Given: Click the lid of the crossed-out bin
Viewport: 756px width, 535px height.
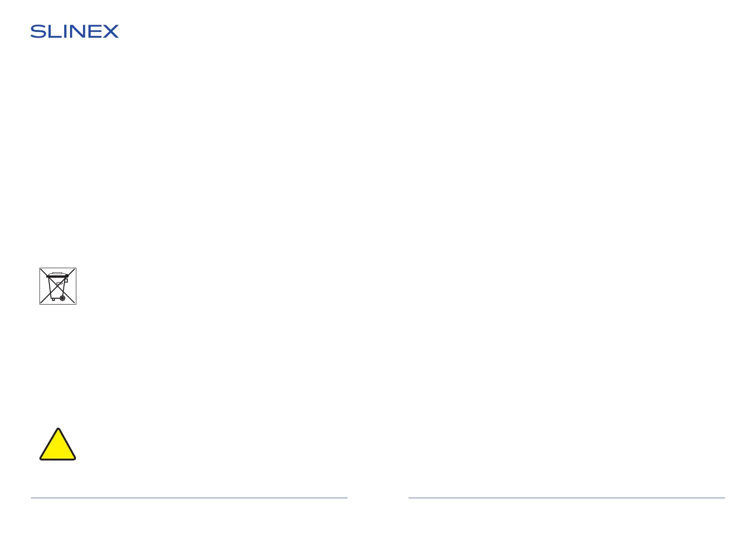Looking at the screenshot, I should point(57,275).
